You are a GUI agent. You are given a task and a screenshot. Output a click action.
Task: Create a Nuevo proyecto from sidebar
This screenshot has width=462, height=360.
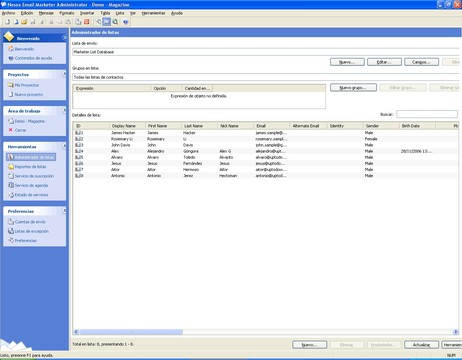[25, 95]
